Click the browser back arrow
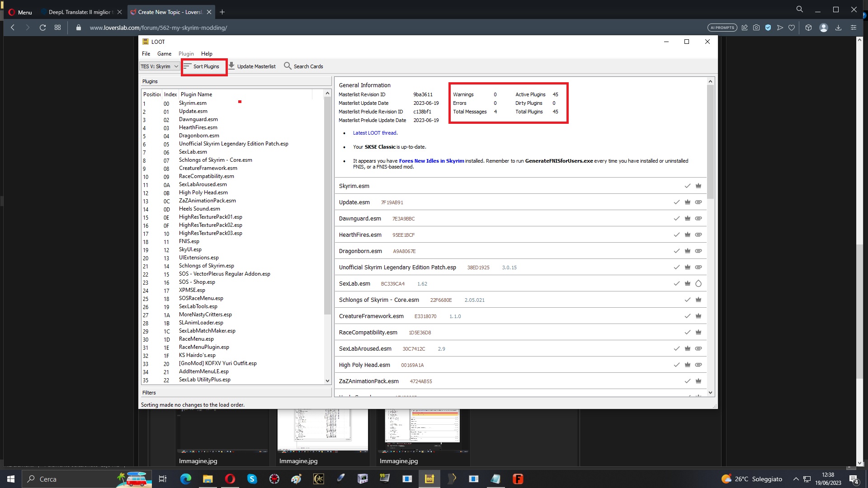The image size is (868, 488). click(x=13, y=28)
